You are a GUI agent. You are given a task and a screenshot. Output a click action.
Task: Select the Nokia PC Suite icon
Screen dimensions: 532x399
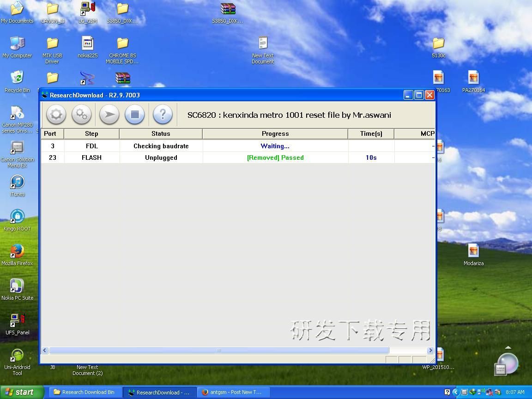(17, 286)
